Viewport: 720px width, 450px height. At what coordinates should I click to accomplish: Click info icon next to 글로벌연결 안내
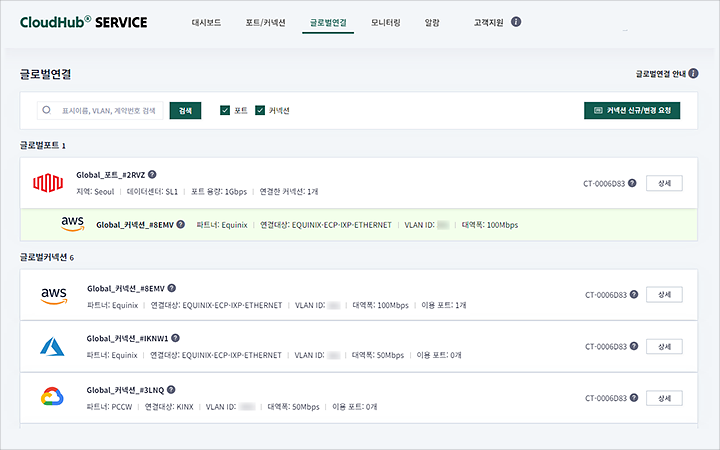693,74
